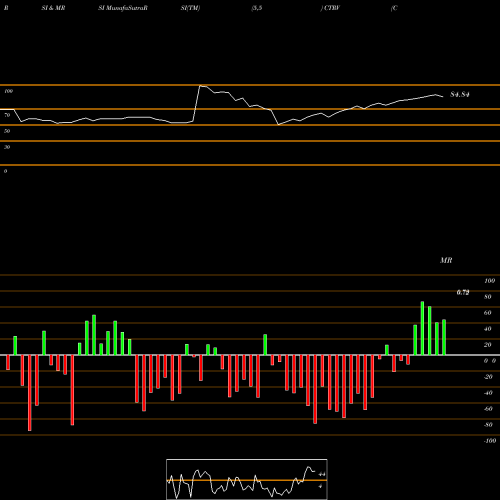Screen dimensions: 500x500
Task: Click the -40 label on MR right axis
Action: 488,393
